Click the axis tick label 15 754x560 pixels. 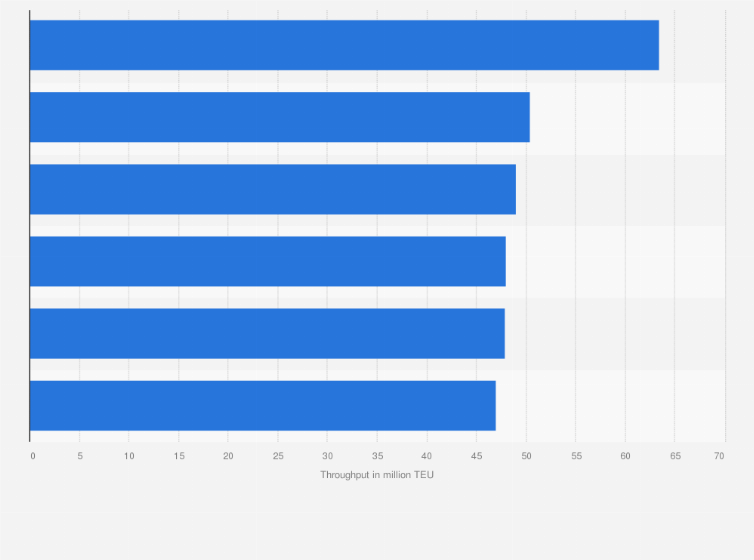click(x=179, y=456)
